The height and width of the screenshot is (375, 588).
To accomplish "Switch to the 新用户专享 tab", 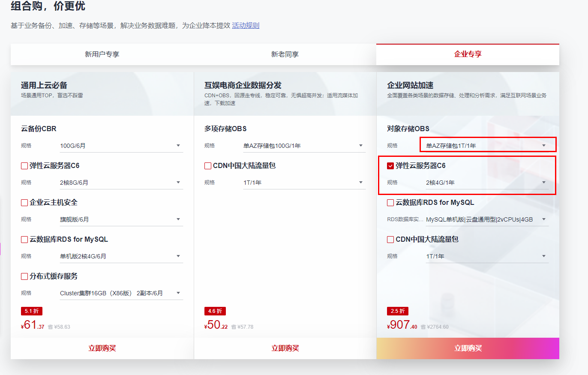I will tap(101, 54).
